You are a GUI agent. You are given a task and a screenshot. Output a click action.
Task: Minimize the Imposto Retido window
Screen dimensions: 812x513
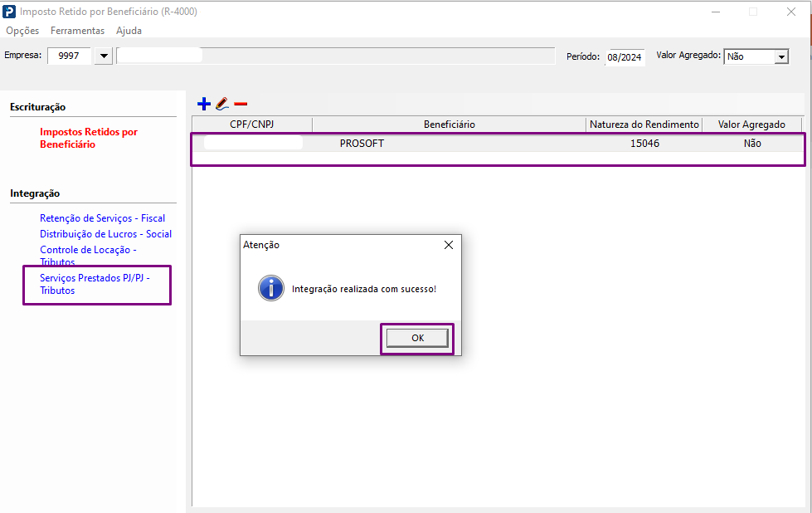click(716, 12)
